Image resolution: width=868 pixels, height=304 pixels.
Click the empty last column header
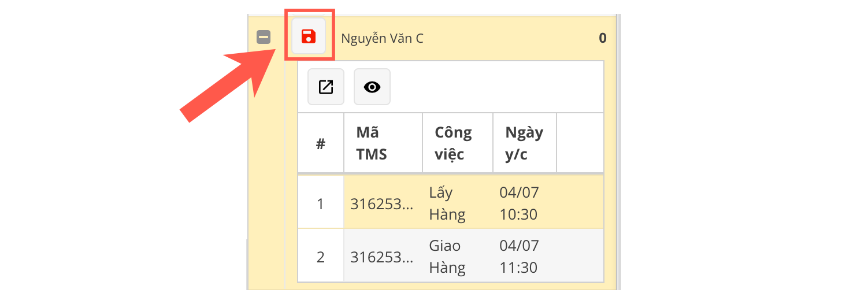pyautogui.click(x=580, y=143)
